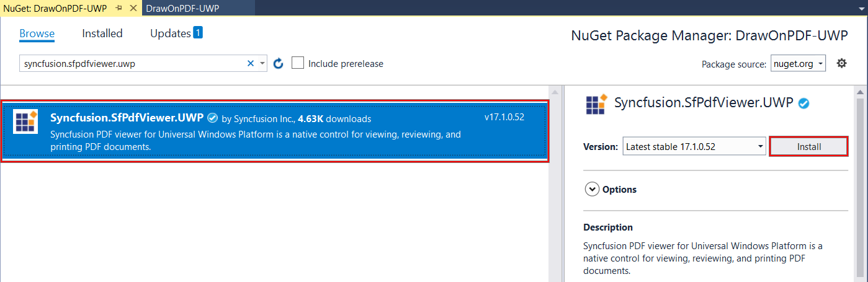The width and height of the screenshot is (868, 282).
Task: Click the details pane vertical scrollbar
Action: coord(860,186)
